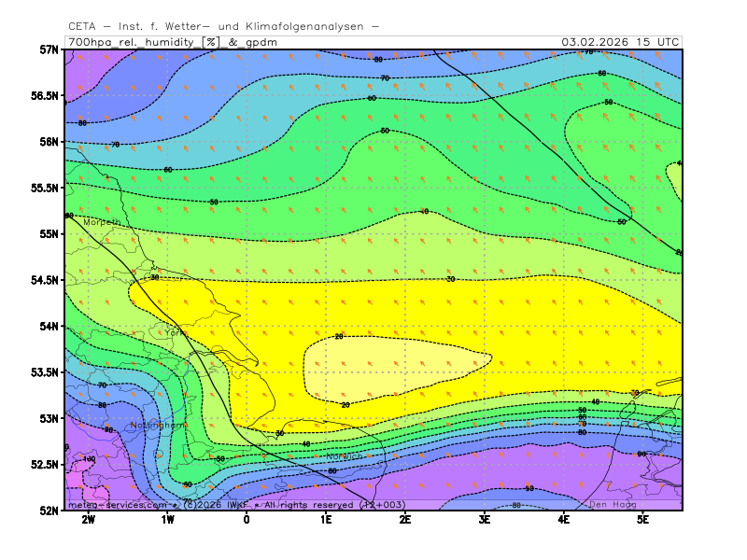Select the Norwich city label
Viewport: 747px width, 560px height.
[x=345, y=456]
